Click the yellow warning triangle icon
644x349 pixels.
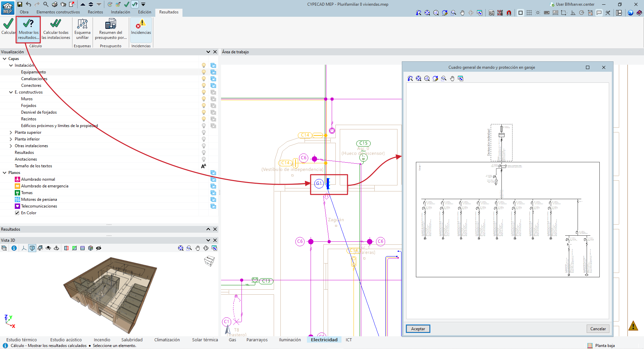tap(633, 326)
